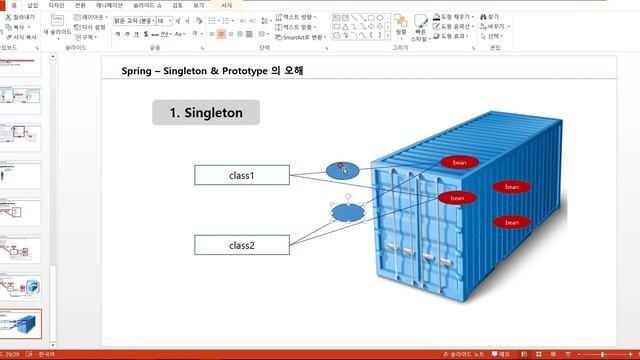Open Align Text (텍스트 맞춤) menu

[296, 27]
